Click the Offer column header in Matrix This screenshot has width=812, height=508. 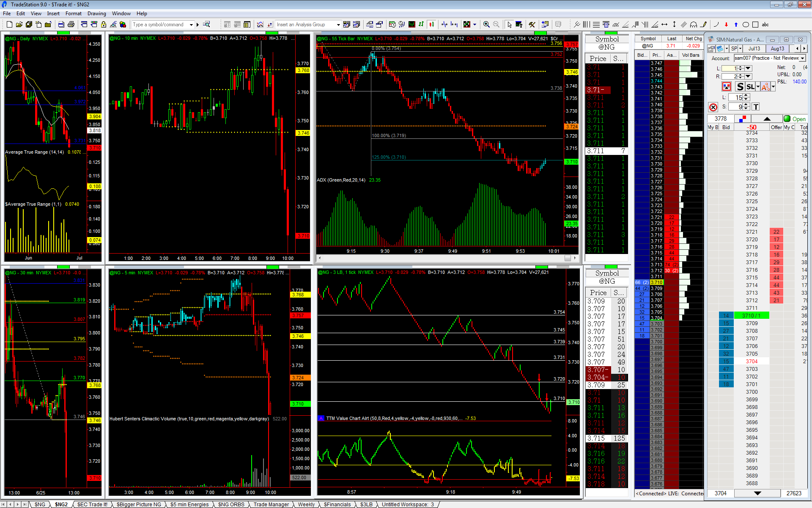(776, 127)
